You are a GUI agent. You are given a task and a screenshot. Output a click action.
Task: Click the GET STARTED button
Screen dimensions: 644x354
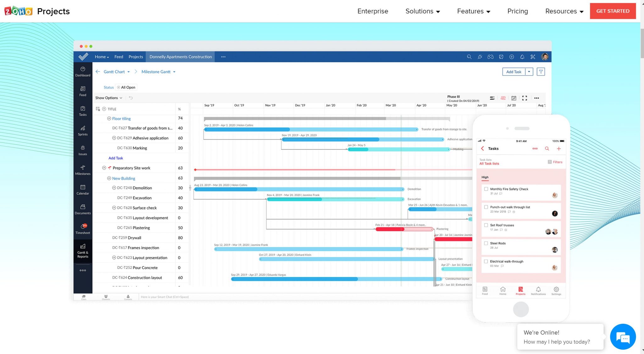(613, 11)
